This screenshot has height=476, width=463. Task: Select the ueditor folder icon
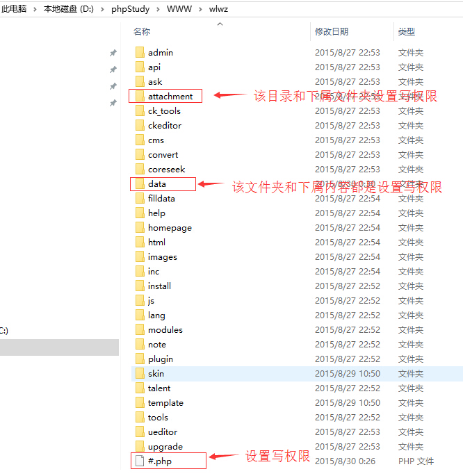pos(140,432)
